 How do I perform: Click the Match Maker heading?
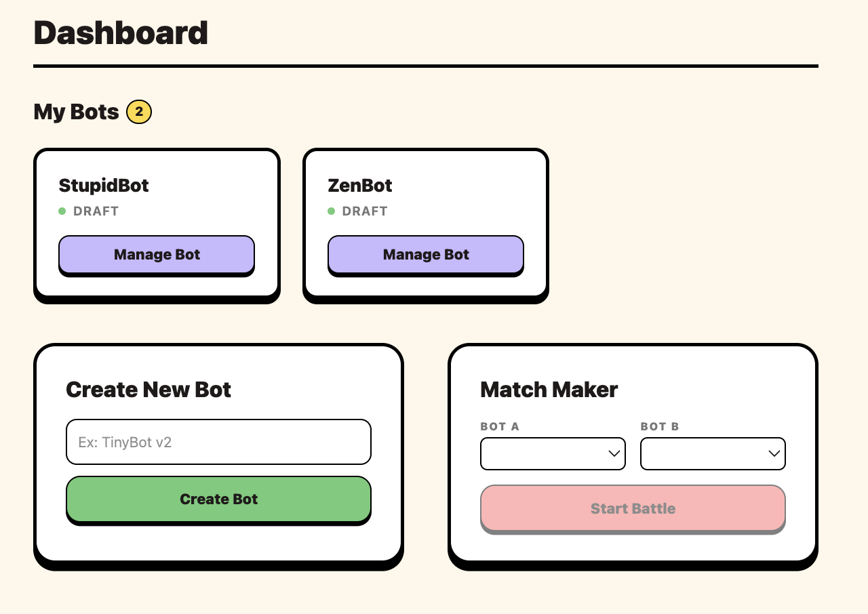(x=549, y=390)
